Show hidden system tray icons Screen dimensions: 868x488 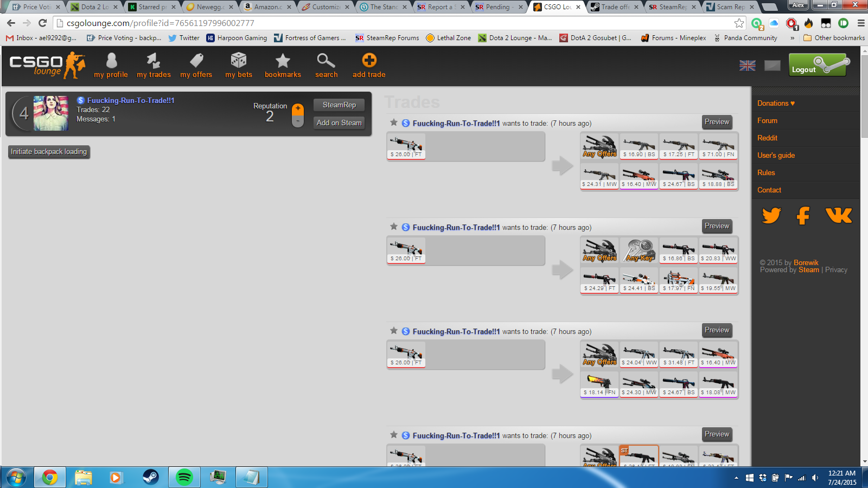pos(736,478)
